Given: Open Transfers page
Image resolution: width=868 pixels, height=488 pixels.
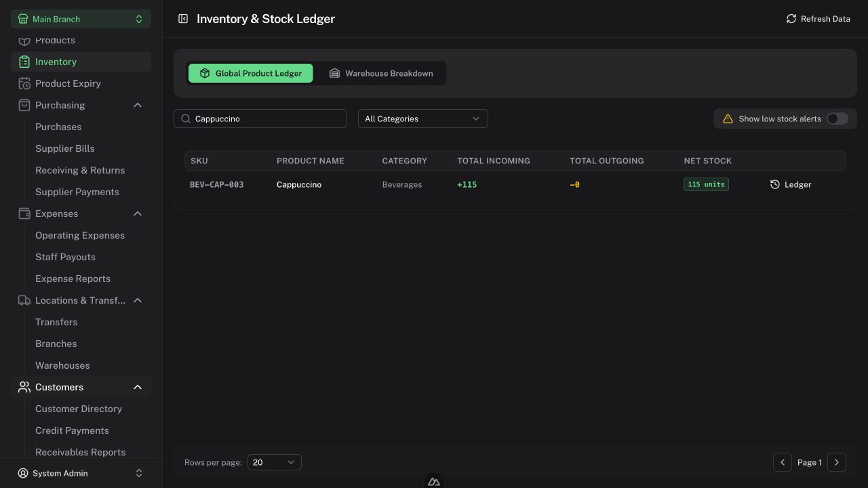Looking at the screenshot, I should click(x=56, y=322).
